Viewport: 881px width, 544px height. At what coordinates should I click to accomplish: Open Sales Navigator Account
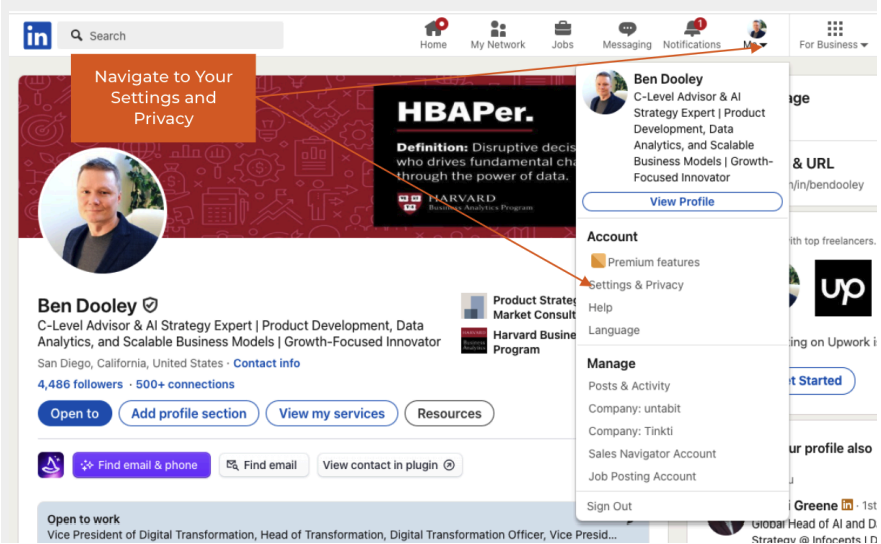click(652, 454)
